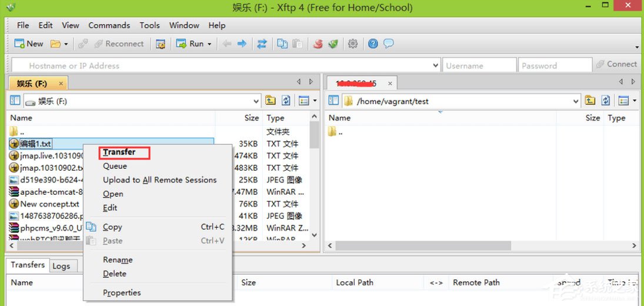
Task: Click the green Xftp bird icon in the toolbar
Action: coord(333,44)
